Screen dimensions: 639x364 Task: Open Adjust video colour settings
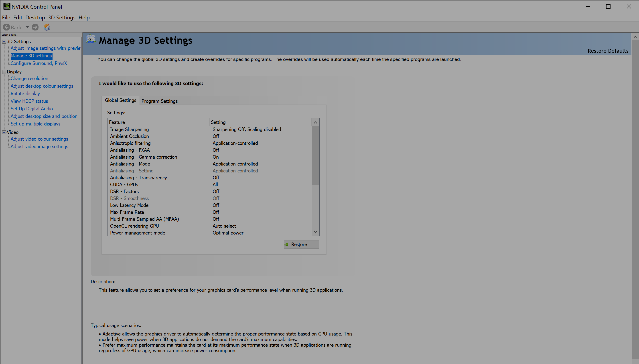click(39, 139)
